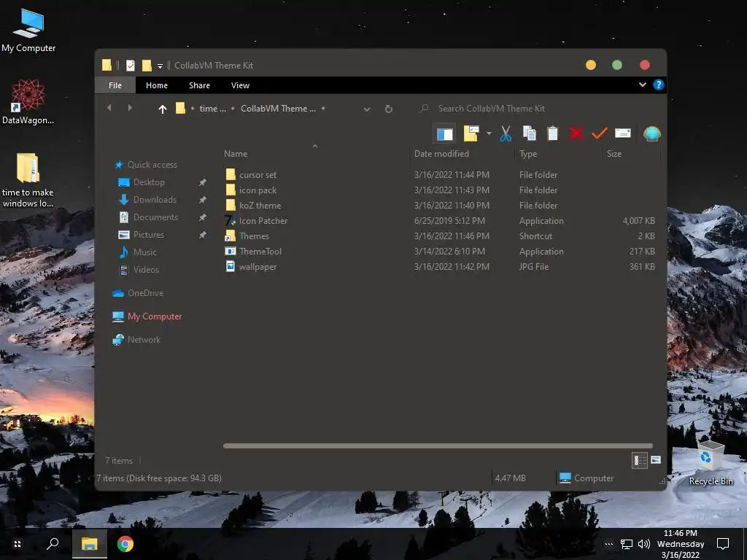Open the File ribbon tab
The image size is (747, 560).
tap(115, 85)
